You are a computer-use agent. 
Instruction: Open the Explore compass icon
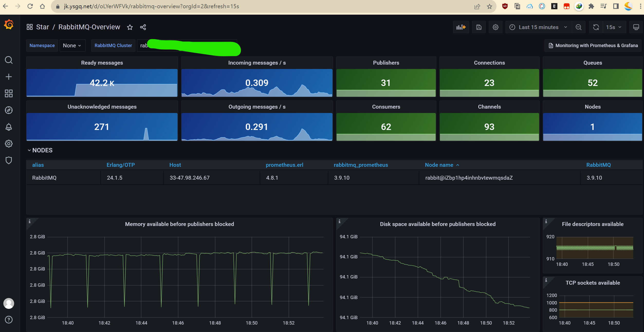tap(9, 110)
